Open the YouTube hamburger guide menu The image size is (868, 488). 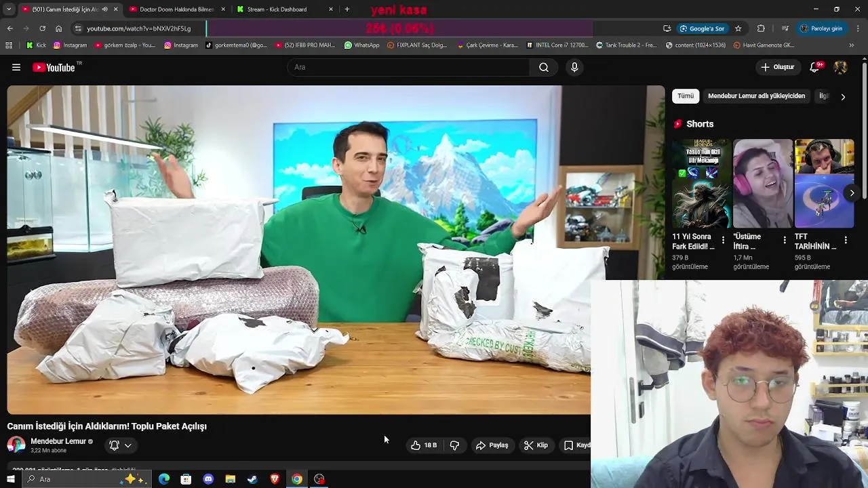tap(16, 67)
